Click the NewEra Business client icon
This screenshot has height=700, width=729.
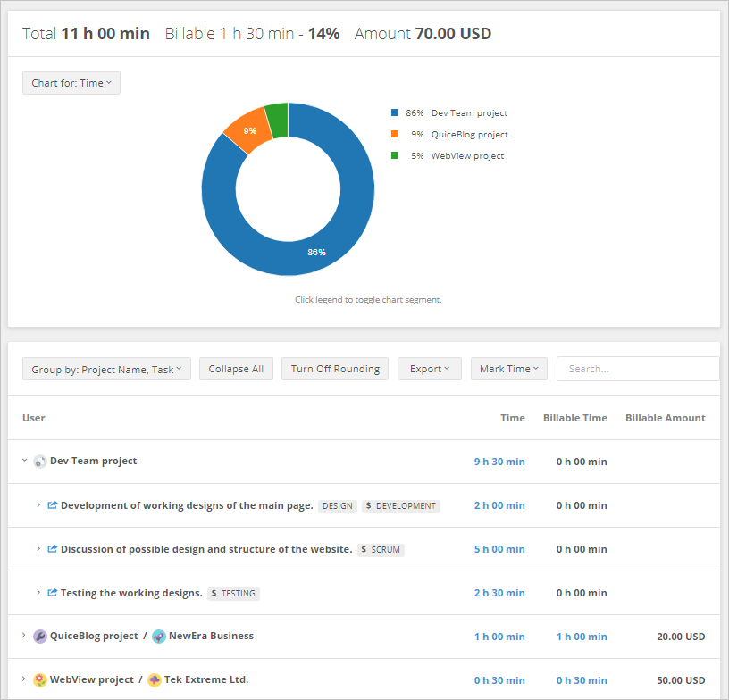point(158,637)
